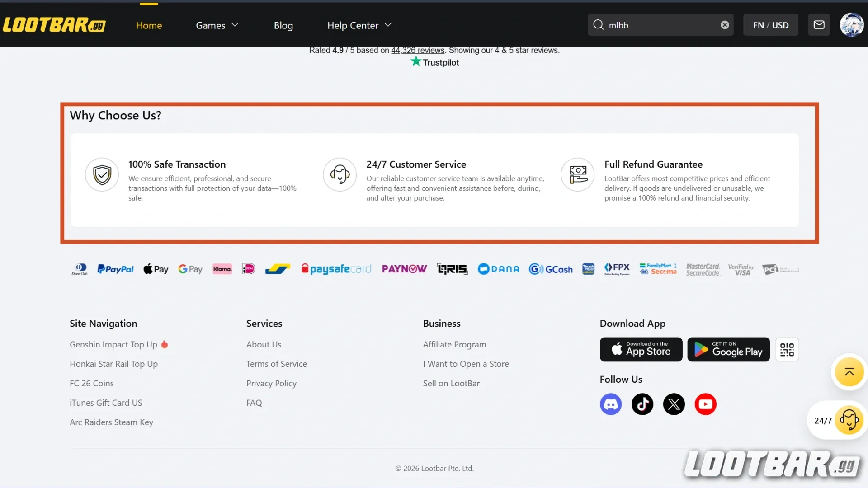Open LootBar's X profile
This screenshot has width=868, height=488.
pos(674,404)
